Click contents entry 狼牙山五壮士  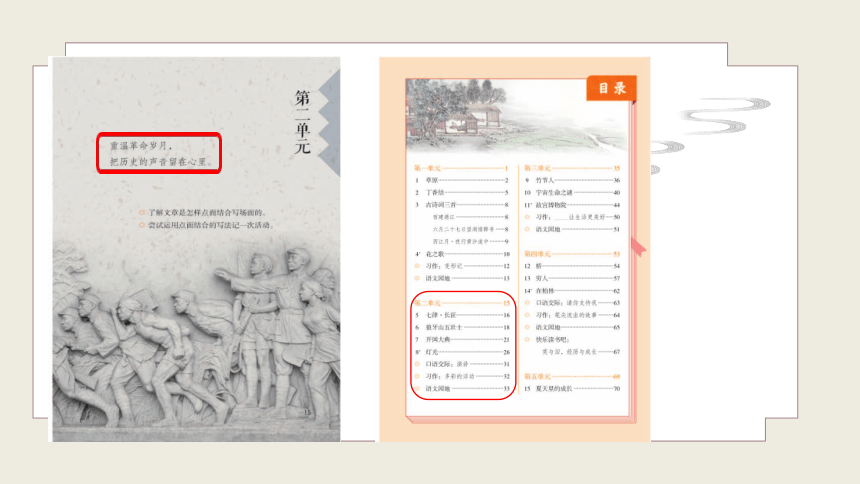[462, 327]
